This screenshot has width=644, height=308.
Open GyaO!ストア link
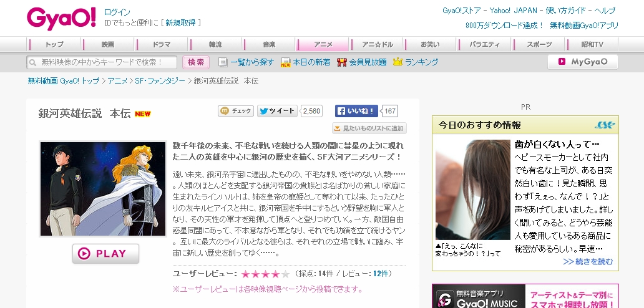(461, 10)
